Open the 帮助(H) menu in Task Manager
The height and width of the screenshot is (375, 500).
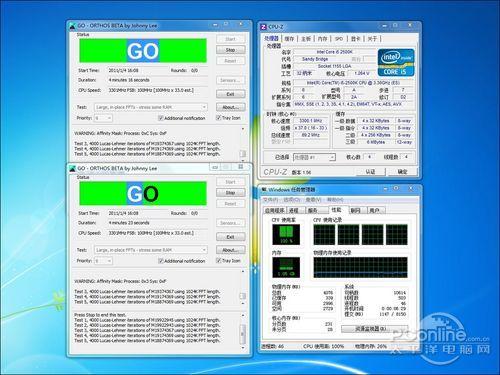(x=335, y=200)
